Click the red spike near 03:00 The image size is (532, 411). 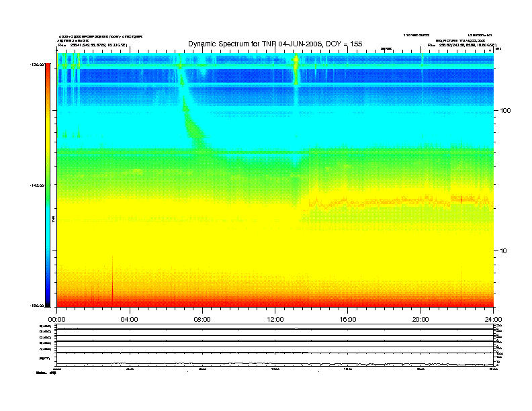coord(112,280)
